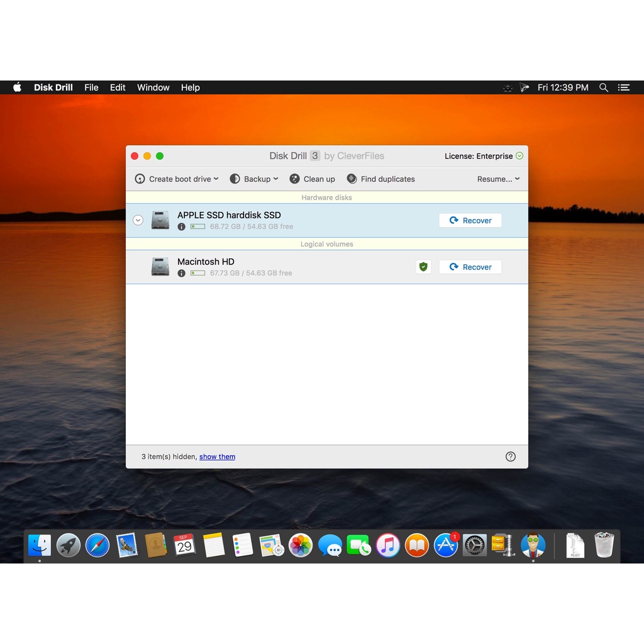Click the Macintosh HD storage usage bar
Viewport: 644px width, 644px height.
197,273
